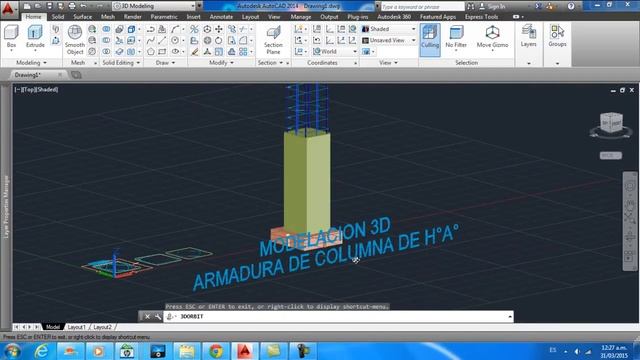The width and height of the screenshot is (640, 360).
Task: Switch to the Layout1 tab
Action: 76,327
